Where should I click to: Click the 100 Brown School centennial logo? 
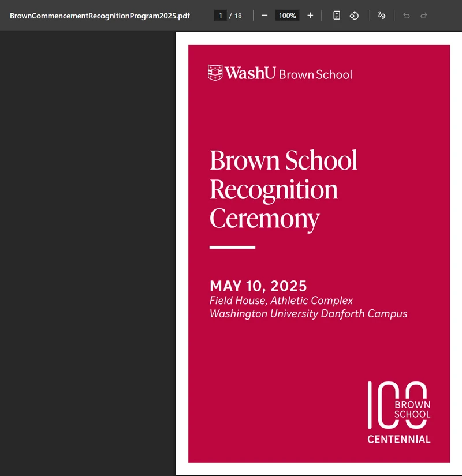click(x=399, y=413)
